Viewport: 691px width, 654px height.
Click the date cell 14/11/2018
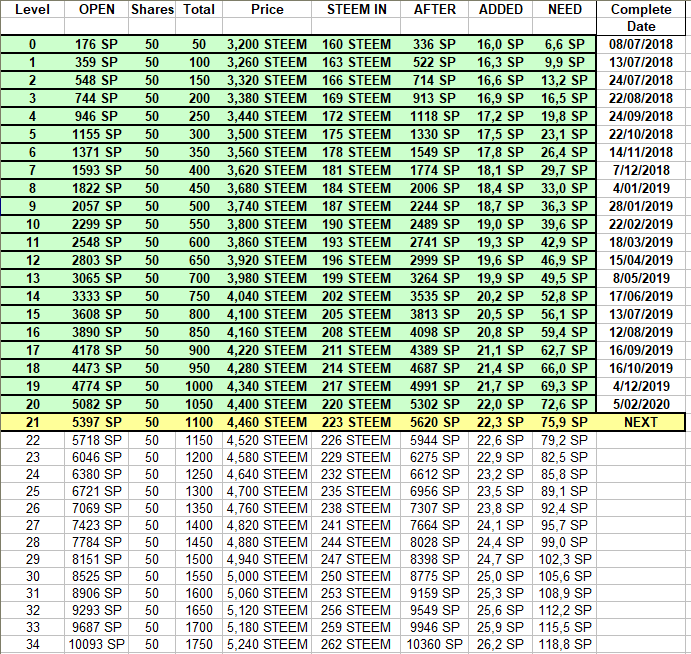(x=641, y=152)
